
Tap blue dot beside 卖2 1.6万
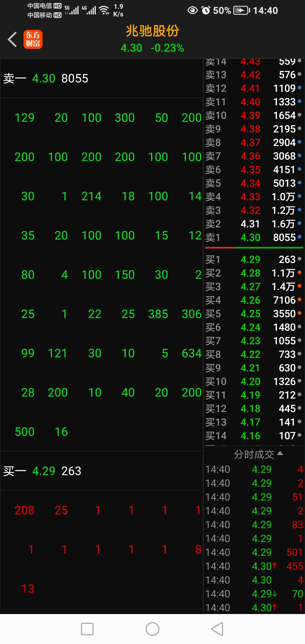coord(300,223)
